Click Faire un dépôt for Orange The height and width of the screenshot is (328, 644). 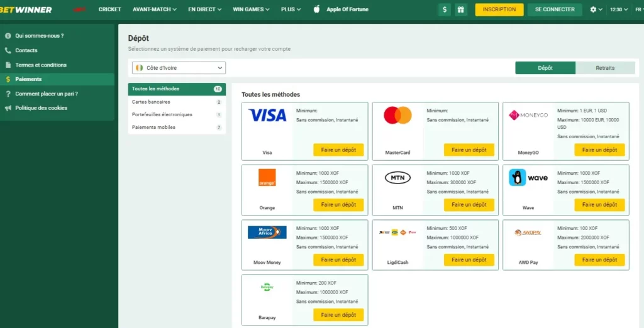coord(338,205)
